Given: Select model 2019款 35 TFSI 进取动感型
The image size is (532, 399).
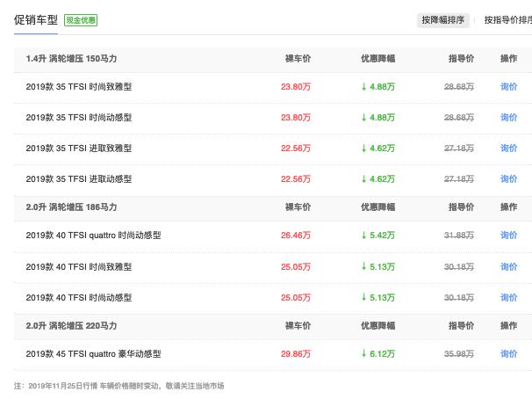Looking at the screenshot, I should coord(79,179).
